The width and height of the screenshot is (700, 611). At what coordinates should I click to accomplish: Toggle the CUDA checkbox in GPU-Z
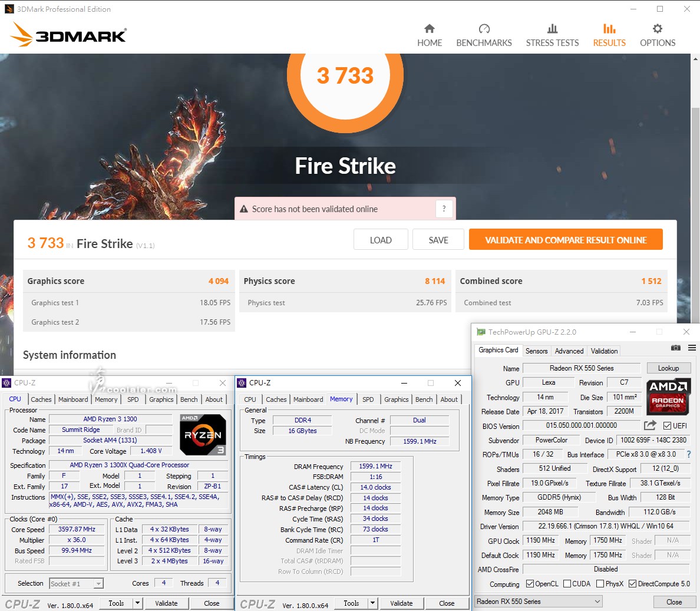pos(567,584)
